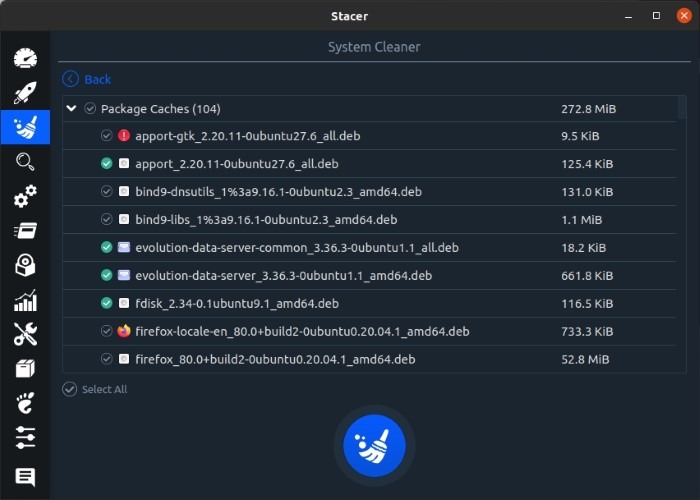Select apport-gtk_2.20.11-0ubuntu27.6_all.deb file name

(248, 136)
